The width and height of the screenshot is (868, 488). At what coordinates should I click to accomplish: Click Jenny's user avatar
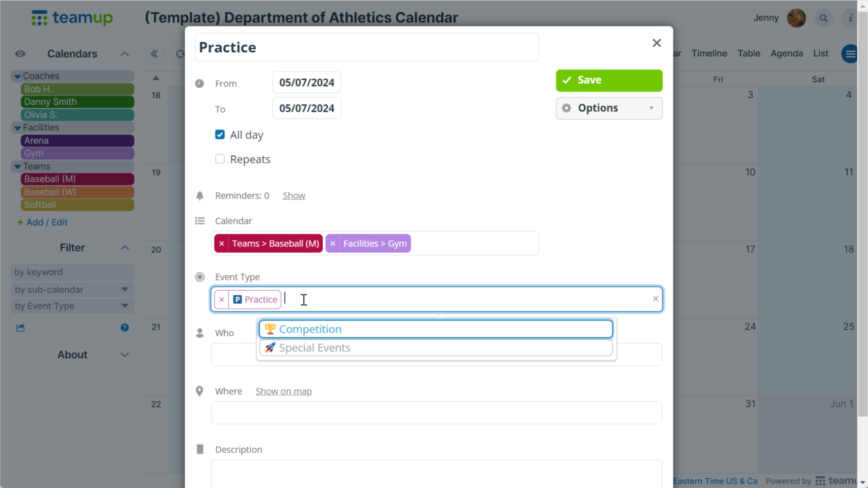pos(796,18)
